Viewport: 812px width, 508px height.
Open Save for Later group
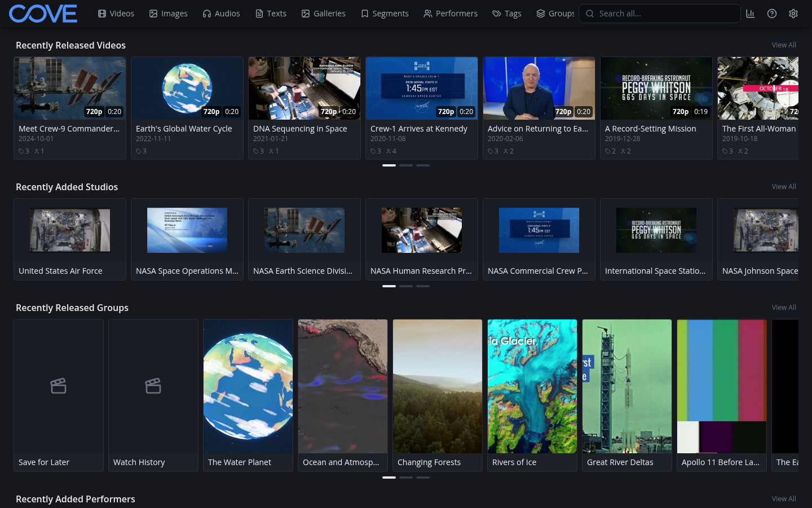pos(59,395)
